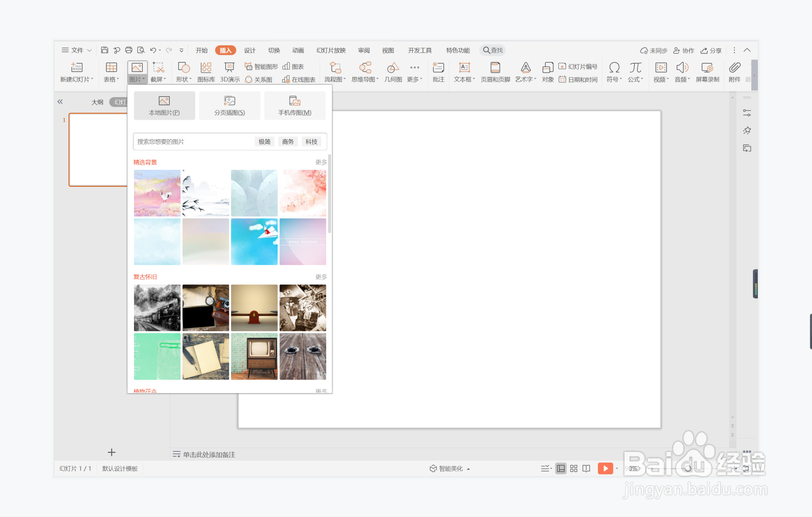Switch to the Design (设计) tab

tap(250, 50)
